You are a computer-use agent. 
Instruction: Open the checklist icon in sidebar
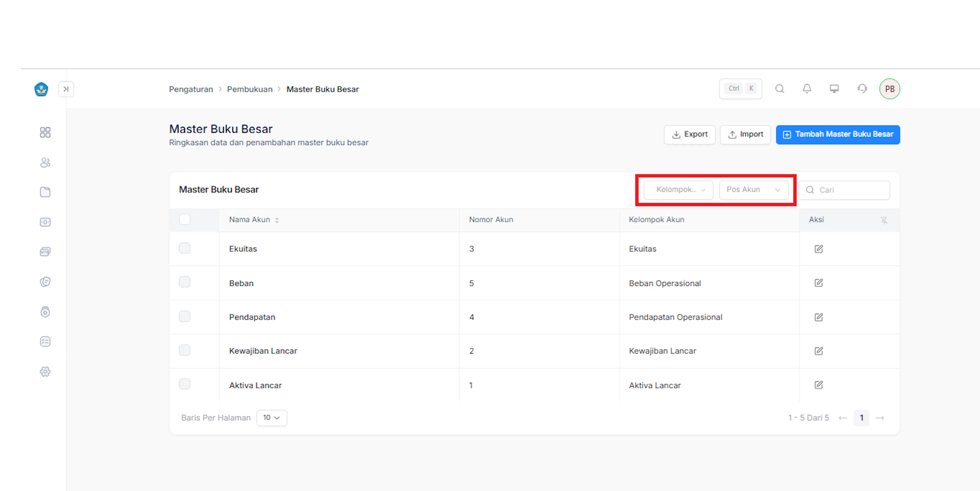(45, 341)
